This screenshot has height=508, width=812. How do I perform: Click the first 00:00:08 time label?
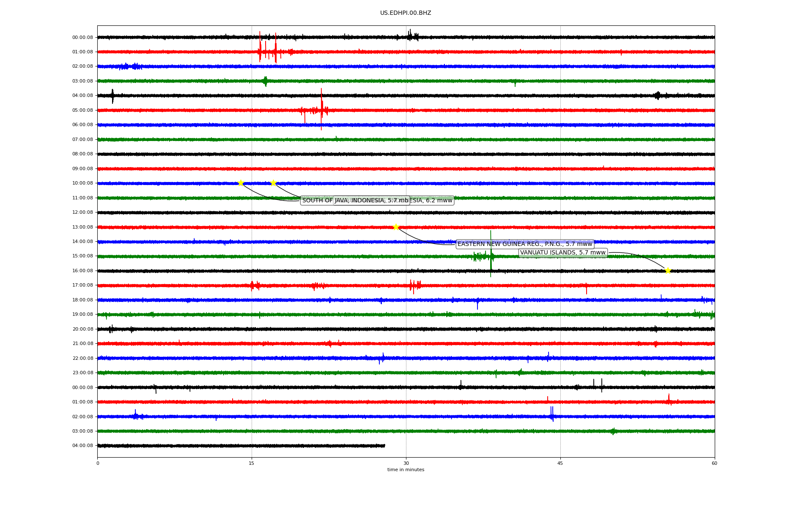tap(82, 37)
